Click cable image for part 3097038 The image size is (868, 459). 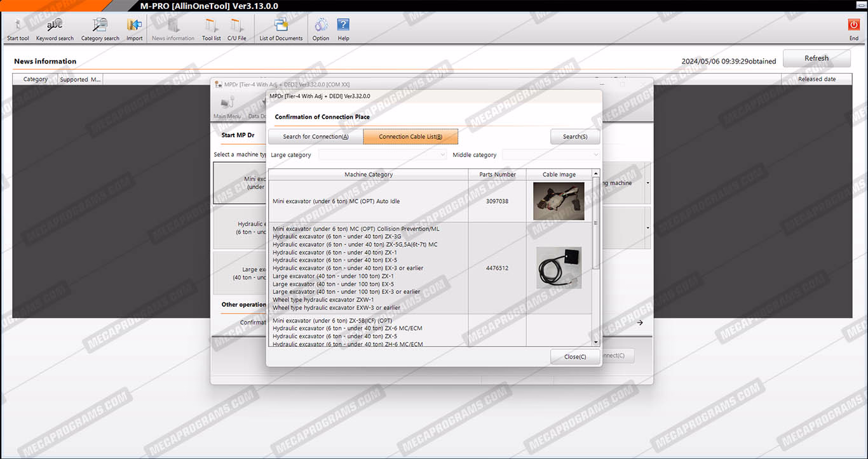(x=559, y=201)
